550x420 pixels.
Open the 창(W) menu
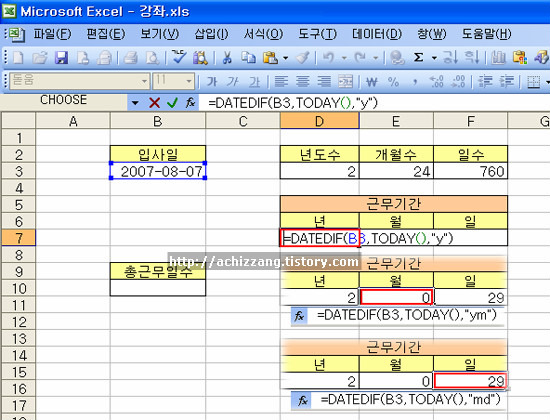tap(431, 34)
